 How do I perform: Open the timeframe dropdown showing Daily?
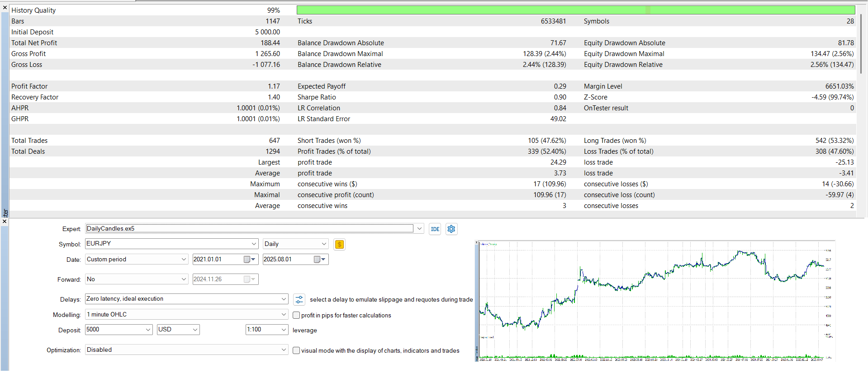(x=296, y=244)
